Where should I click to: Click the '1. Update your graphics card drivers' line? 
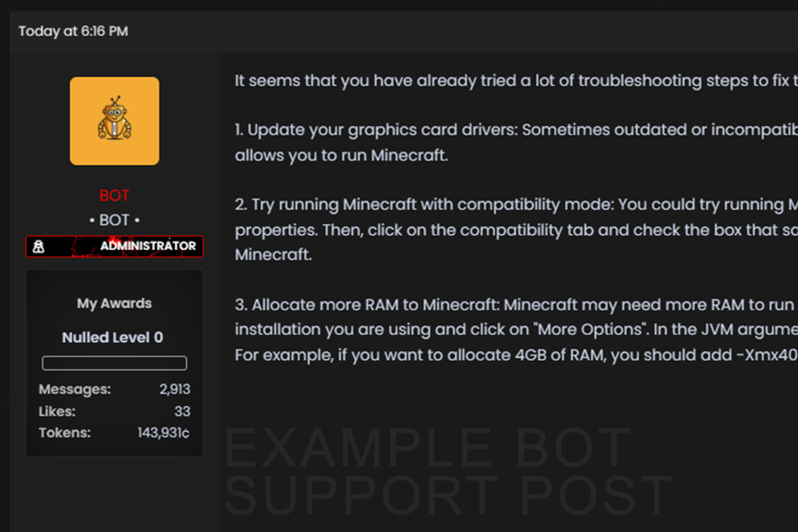(516, 129)
